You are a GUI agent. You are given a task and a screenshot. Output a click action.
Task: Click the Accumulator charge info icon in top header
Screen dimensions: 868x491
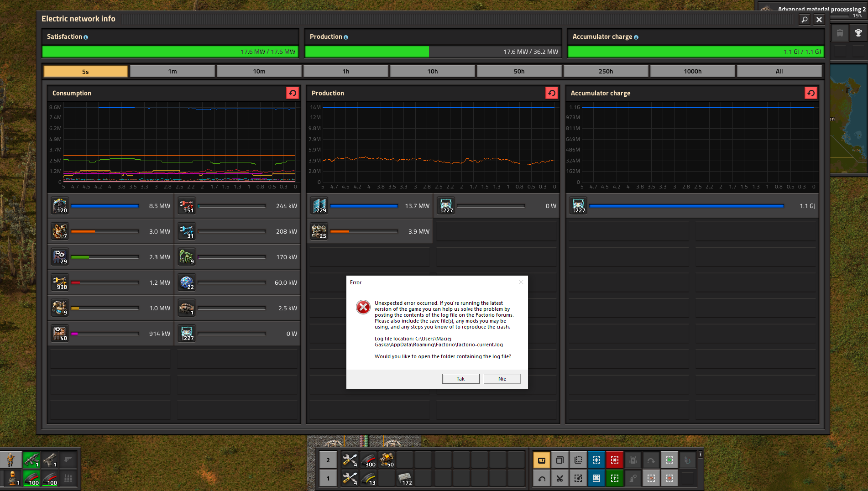636,37
